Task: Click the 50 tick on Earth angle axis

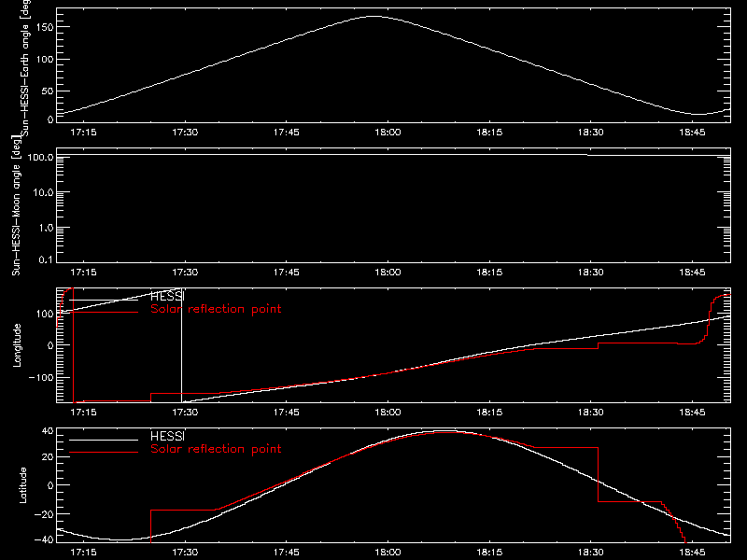Action: [x=48, y=91]
